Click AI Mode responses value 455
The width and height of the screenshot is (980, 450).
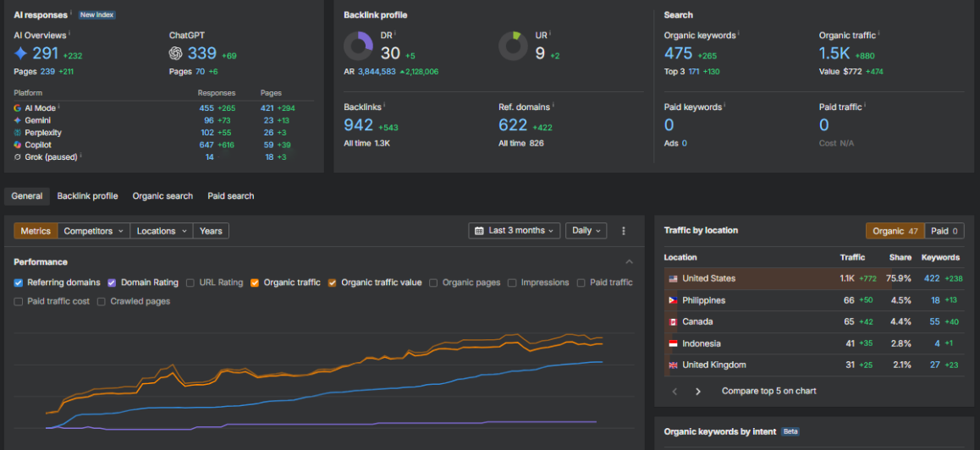pyautogui.click(x=206, y=108)
